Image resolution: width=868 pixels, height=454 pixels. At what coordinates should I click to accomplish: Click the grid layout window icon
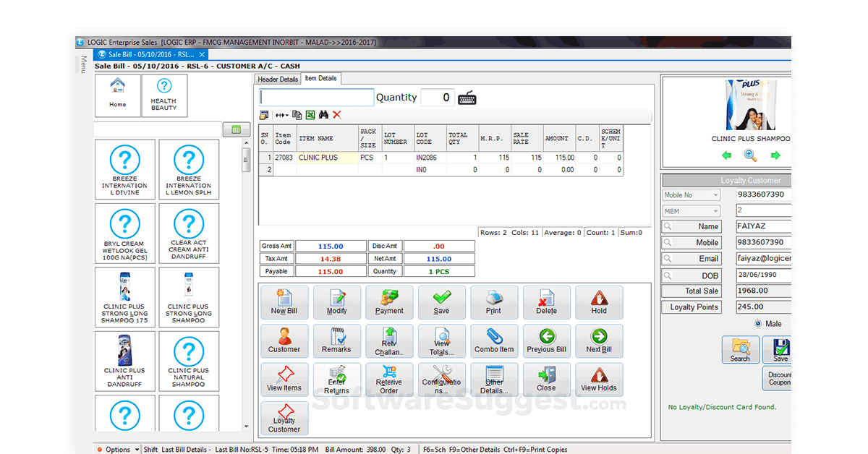click(264, 115)
